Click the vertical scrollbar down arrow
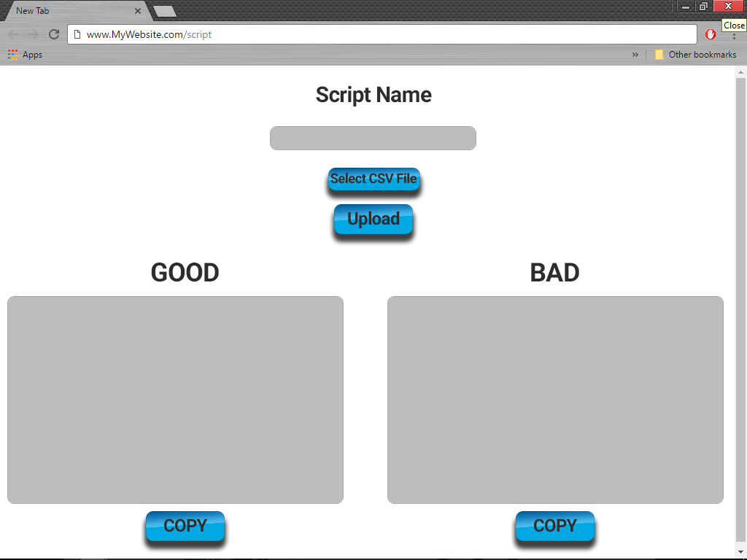The width and height of the screenshot is (747, 560). (740, 553)
